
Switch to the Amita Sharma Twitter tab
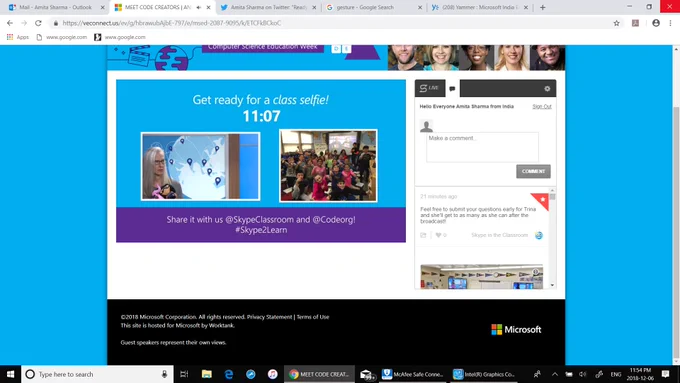click(268, 7)
